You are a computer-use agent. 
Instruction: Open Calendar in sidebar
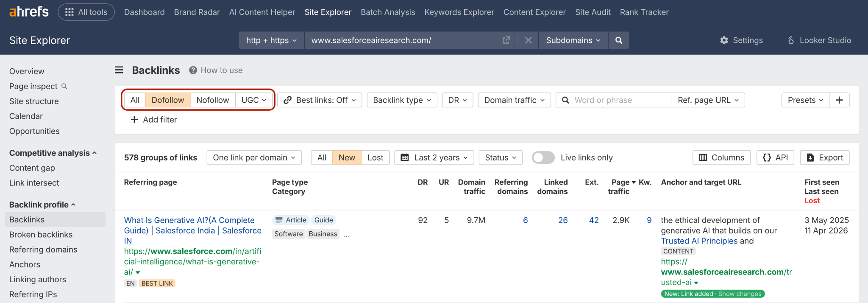point(26,116)
